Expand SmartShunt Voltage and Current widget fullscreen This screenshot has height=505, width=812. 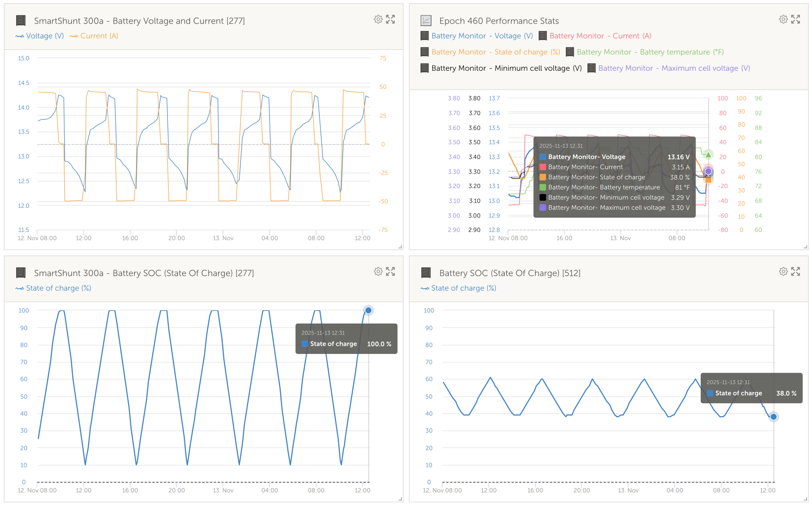point(390,19)
